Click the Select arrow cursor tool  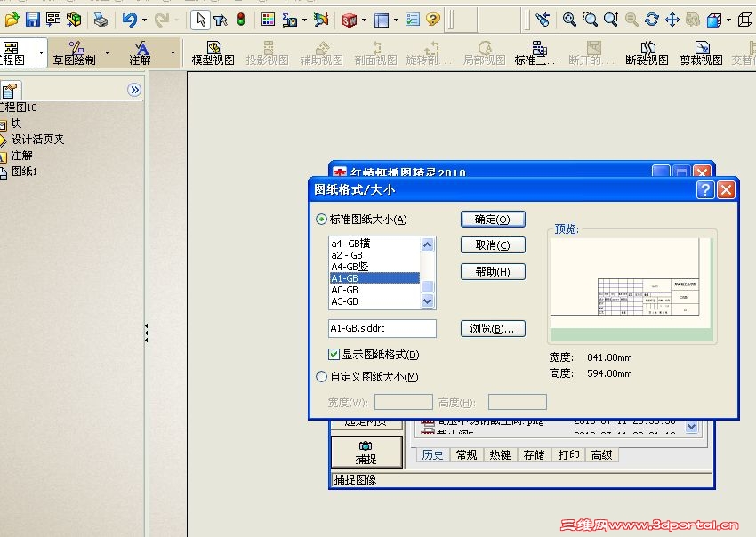tap(201, 20)
